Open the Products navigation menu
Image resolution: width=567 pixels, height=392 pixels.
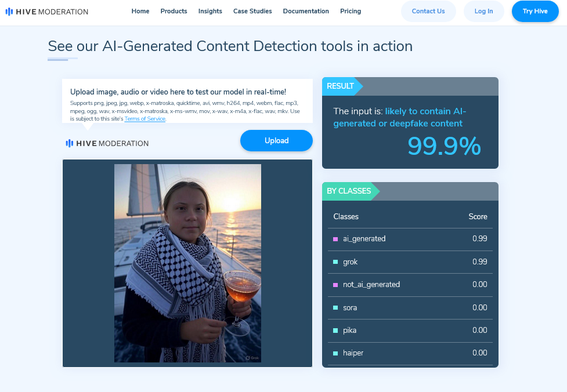pyautogui.click(x=174, y=11)
